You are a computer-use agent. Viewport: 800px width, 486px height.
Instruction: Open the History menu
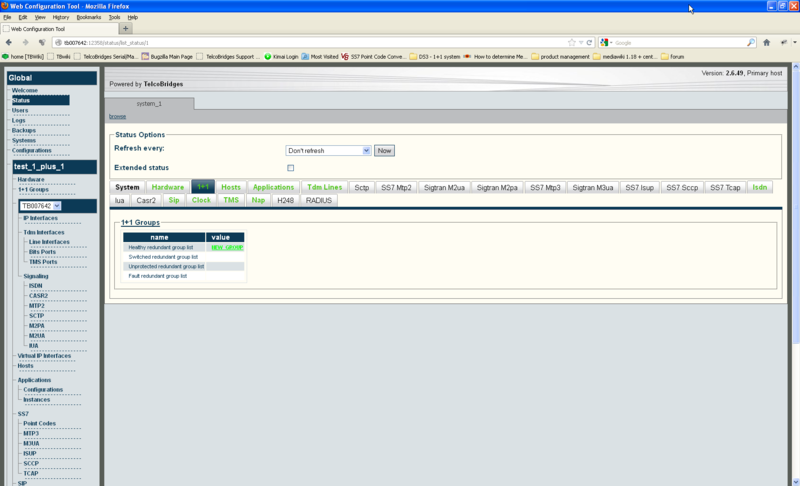point(61,17)
